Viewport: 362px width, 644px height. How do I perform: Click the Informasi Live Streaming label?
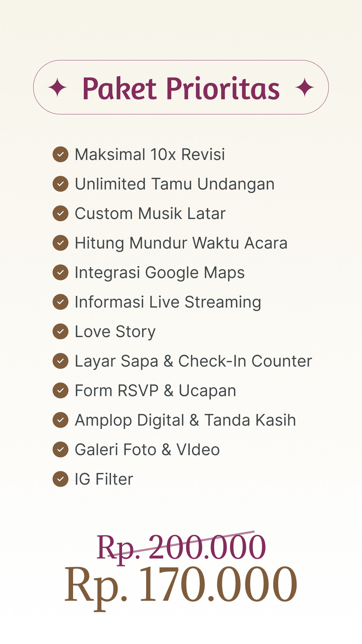click(168, 303)
